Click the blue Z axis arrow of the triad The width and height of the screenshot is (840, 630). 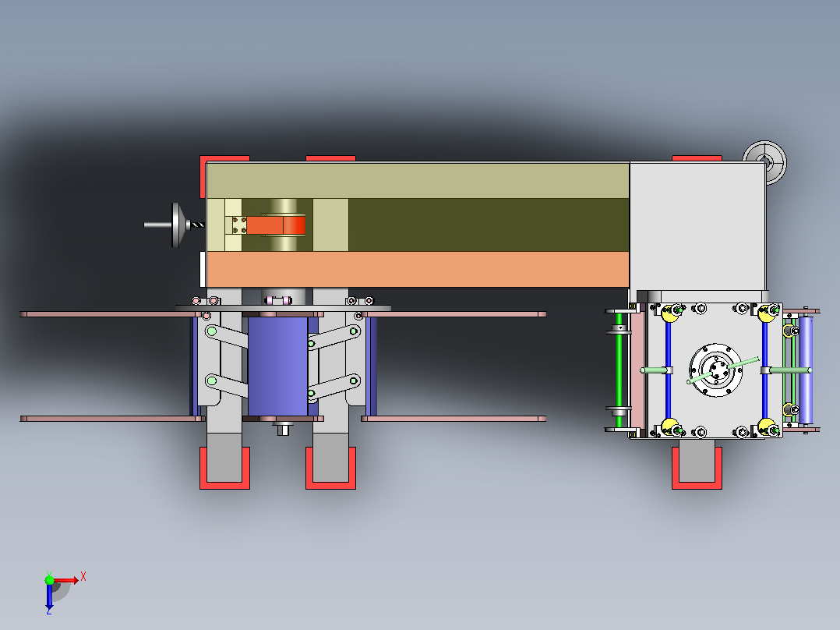pos(49,596)
